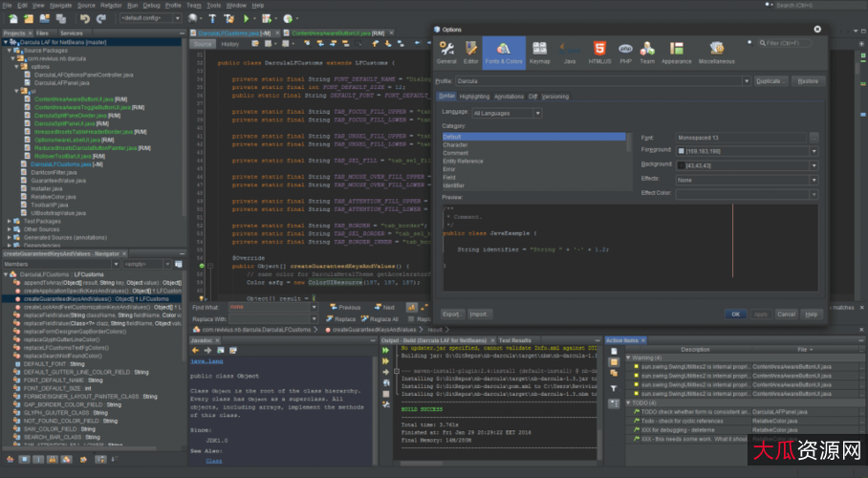This screenshot has width=868, height=478.
Task: Open the Foreground color picker
Action: [747, 151]
